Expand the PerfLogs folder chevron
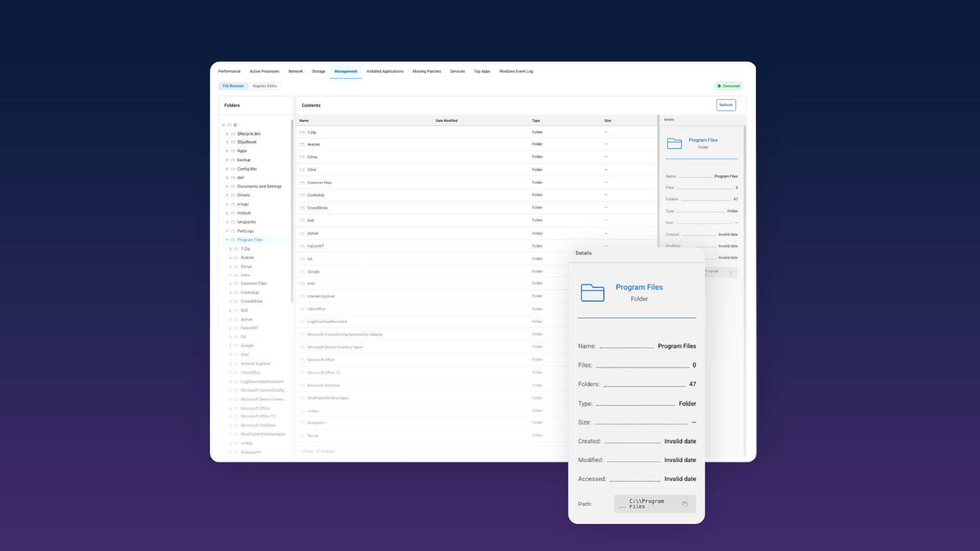This screenshot has height=551, width=980. 227,231
